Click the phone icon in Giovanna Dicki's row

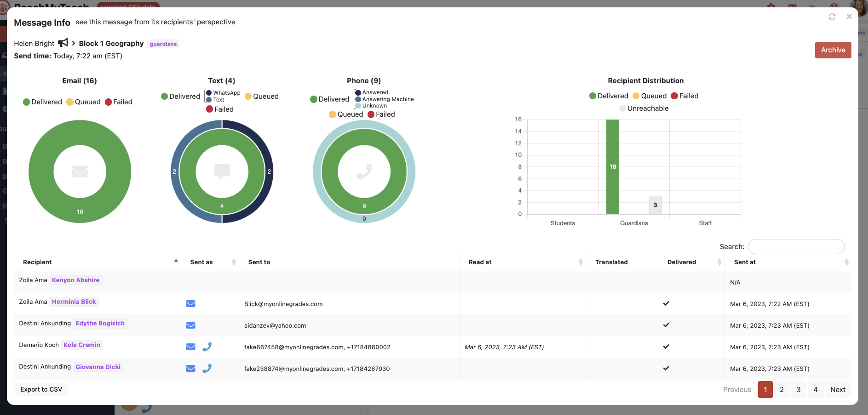click(207, 369)
